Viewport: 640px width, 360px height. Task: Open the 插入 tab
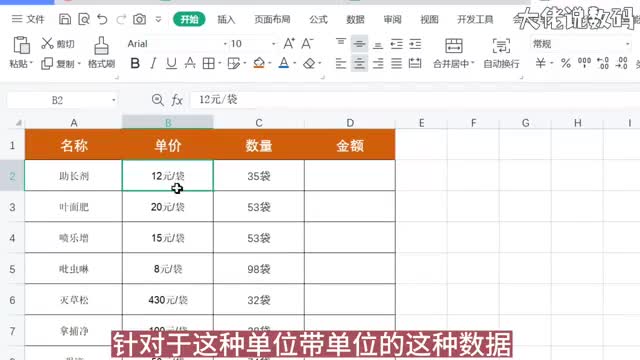point(226,19)
